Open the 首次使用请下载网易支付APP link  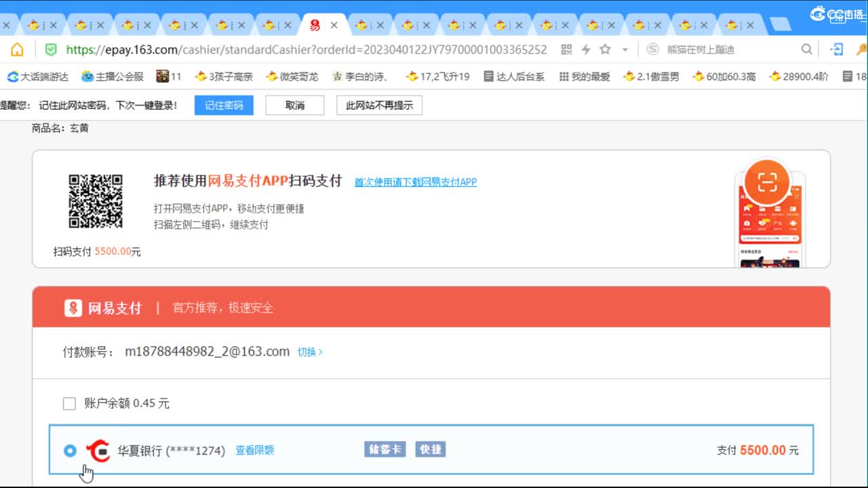point(416,182)
